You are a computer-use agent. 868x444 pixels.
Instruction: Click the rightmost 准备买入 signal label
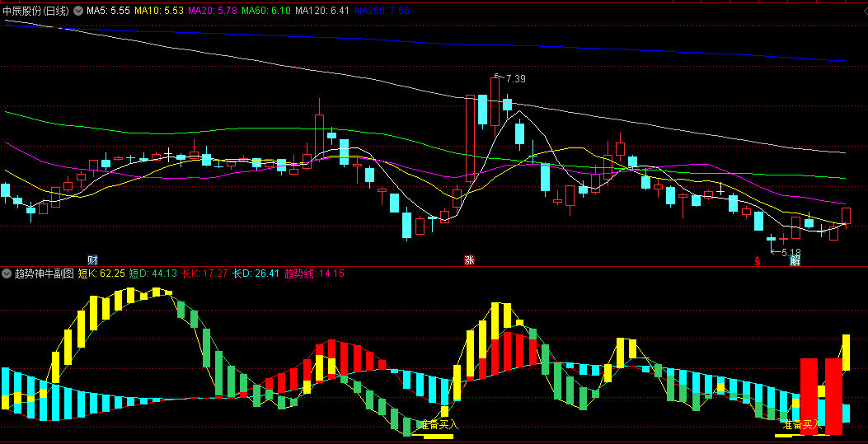coord(801,425)
